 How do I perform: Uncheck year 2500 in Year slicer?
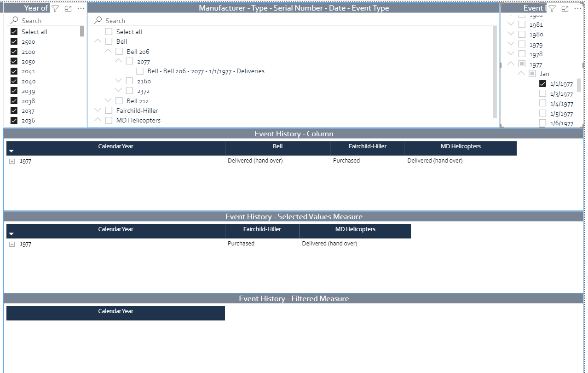click(x=14, y=41)
